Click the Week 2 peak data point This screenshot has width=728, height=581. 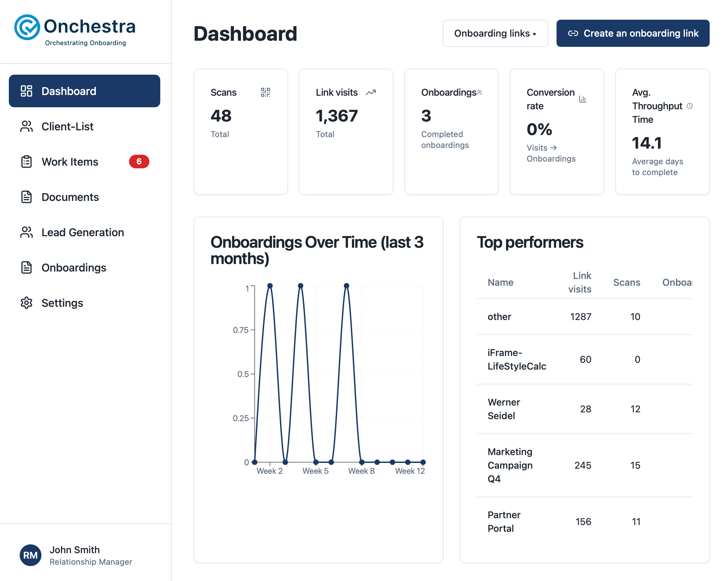270,286
